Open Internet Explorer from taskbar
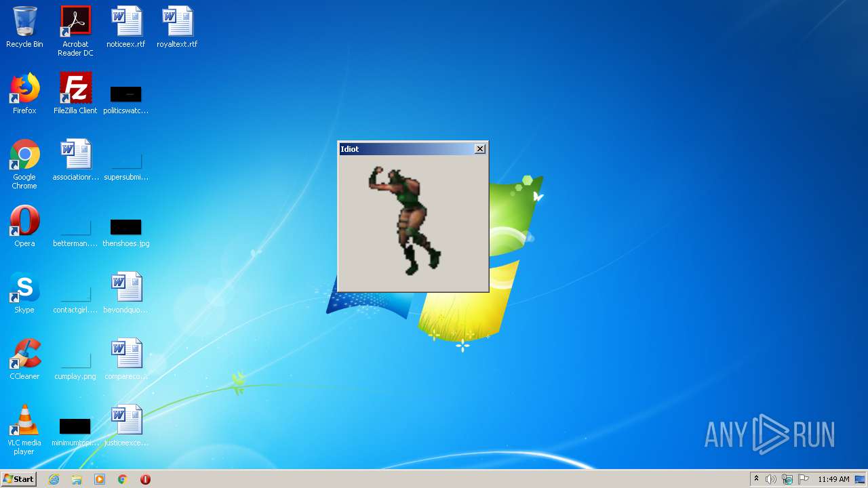 point(54,479)
